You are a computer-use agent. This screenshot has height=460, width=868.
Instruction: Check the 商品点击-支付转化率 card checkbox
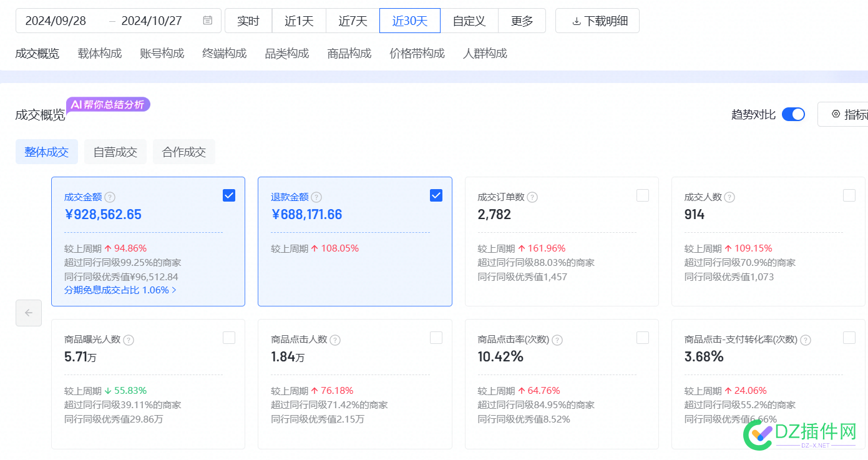point(849,338)
